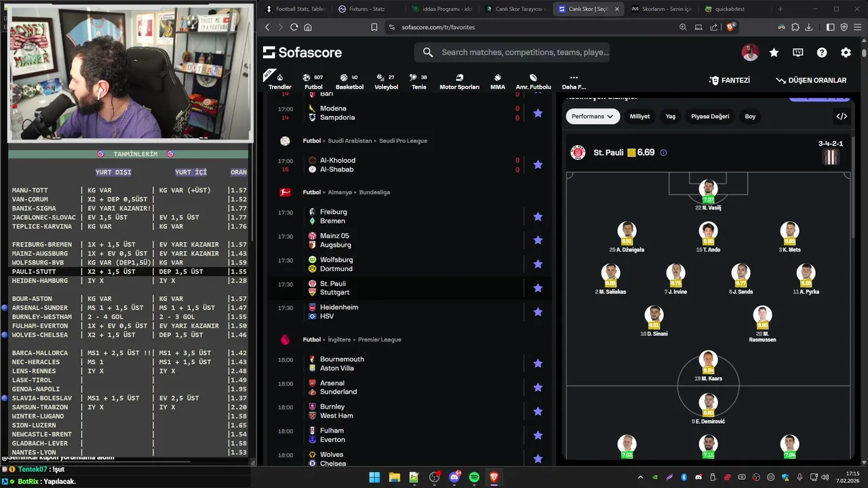
Task: Toggle favorite star for Al-Kholood vs Al-Shabab
Action: tap(538, 165)
